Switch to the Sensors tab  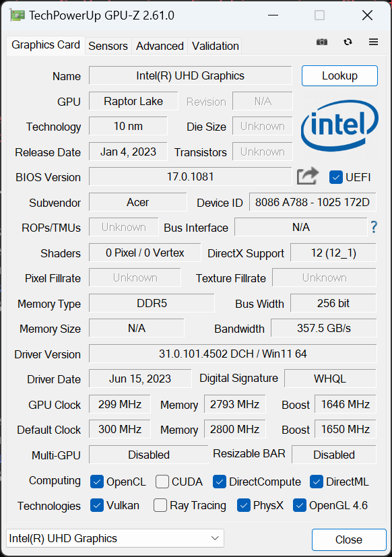point(108,46)
